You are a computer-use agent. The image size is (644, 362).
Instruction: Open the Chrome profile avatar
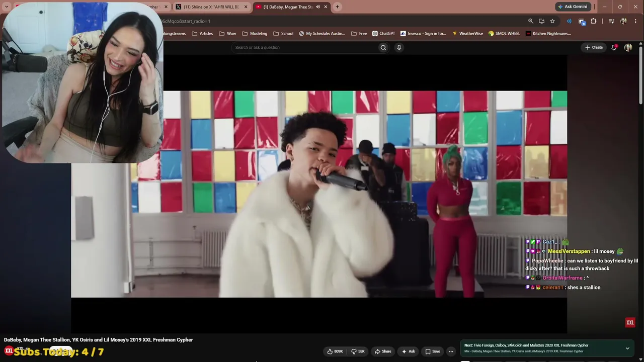pos(623,21)
